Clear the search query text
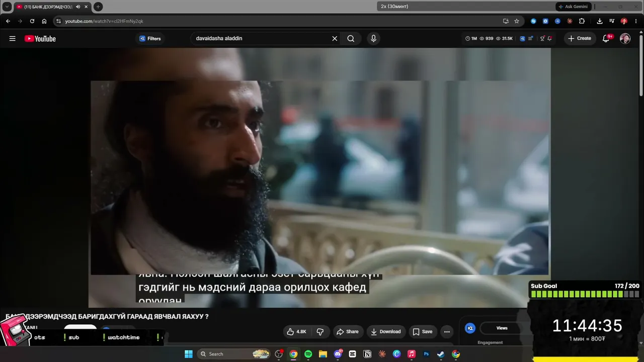644x362 pixels. 335,39
